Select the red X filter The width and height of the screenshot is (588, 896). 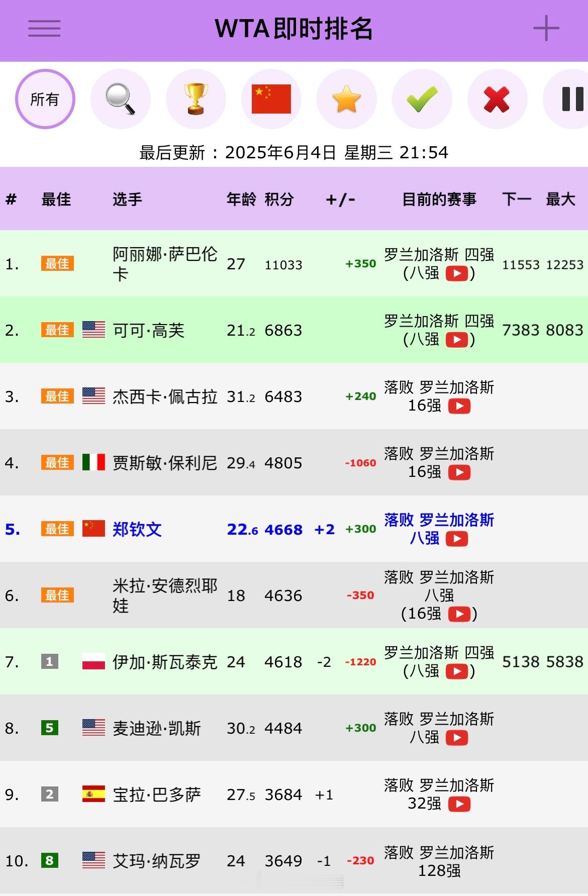[x=498, y=99]
